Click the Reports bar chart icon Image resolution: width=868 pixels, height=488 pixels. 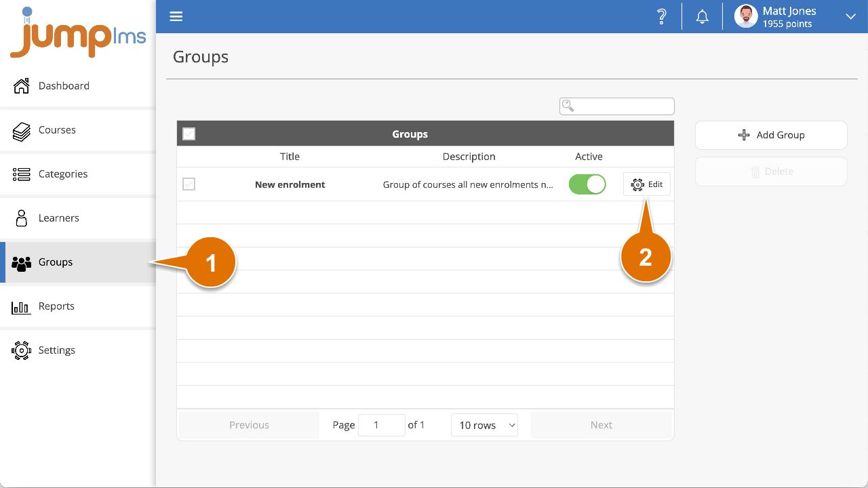coord(22,307)
